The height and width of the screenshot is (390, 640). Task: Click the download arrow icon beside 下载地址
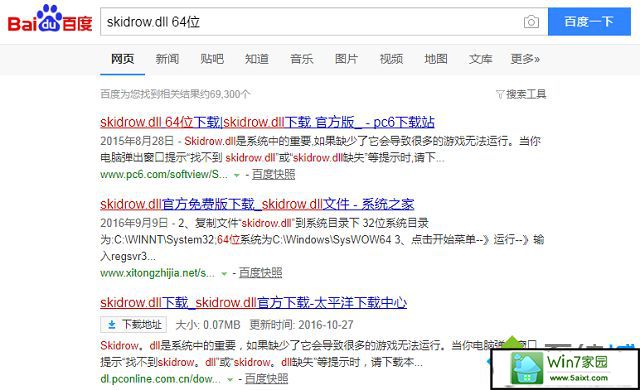click(111, 325)
